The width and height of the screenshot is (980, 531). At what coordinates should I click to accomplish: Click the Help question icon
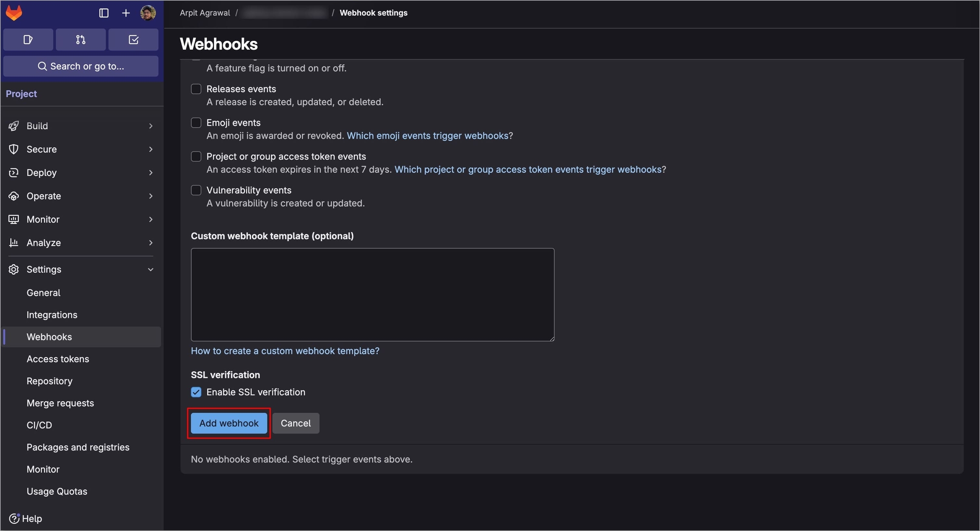point(14,518)
